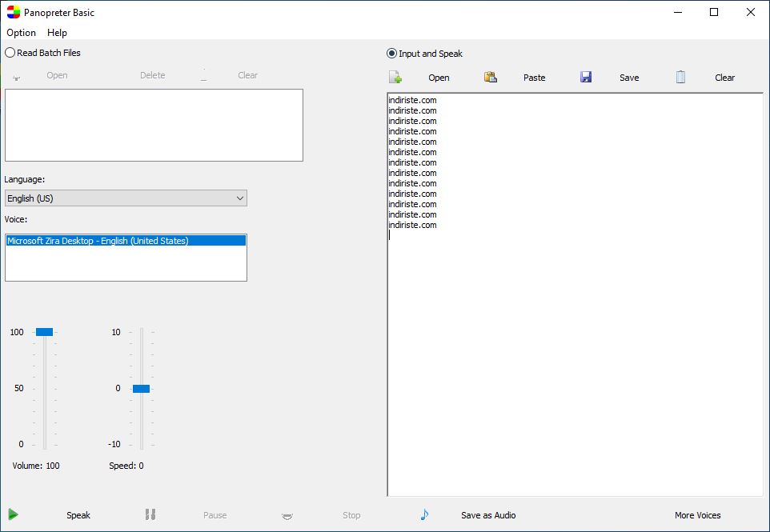Click the Delete button under Read Batch Files
Viewport: 770px width, 532px height.
point(153,75)
